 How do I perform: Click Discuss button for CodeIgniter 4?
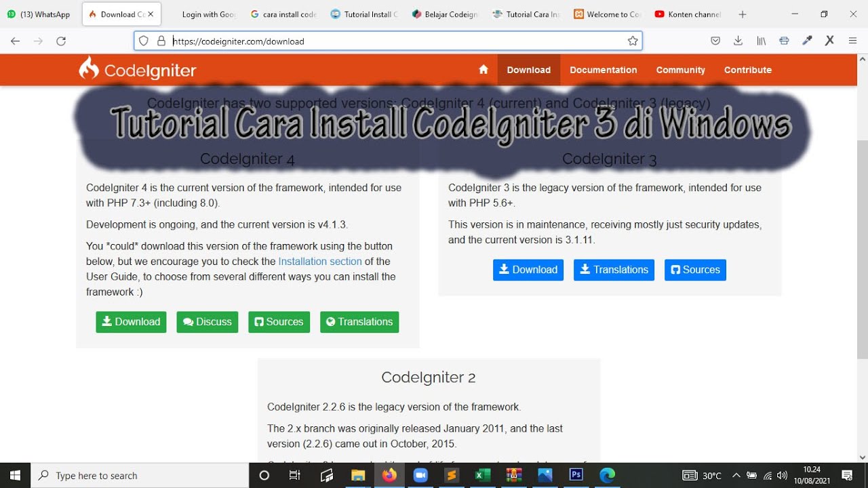(208, 322)
